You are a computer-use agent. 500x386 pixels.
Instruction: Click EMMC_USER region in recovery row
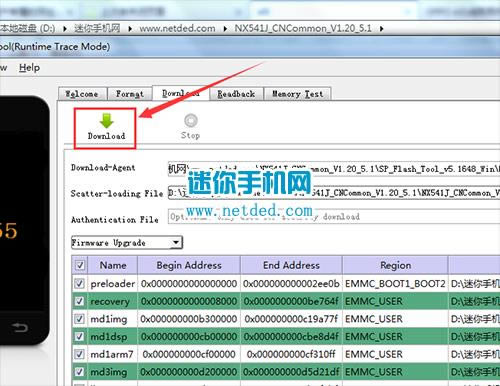coord(395,301)
